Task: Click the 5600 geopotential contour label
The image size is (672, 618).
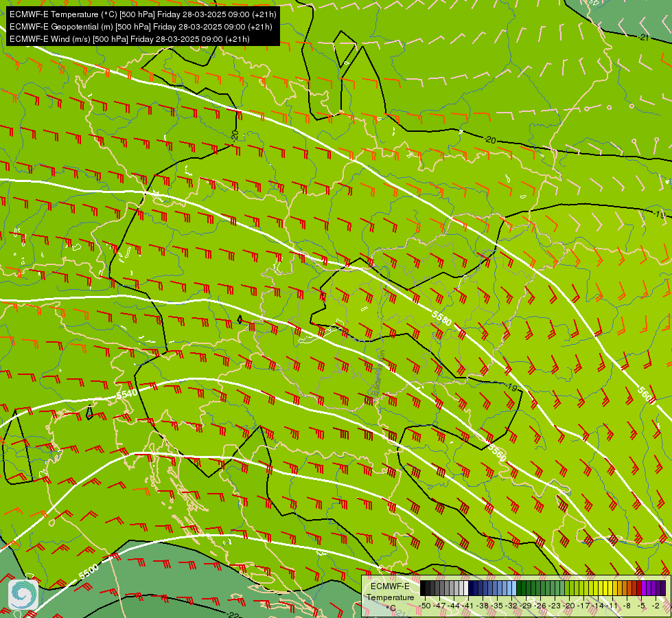Action: pyautogui.click(x=647, y=395)
